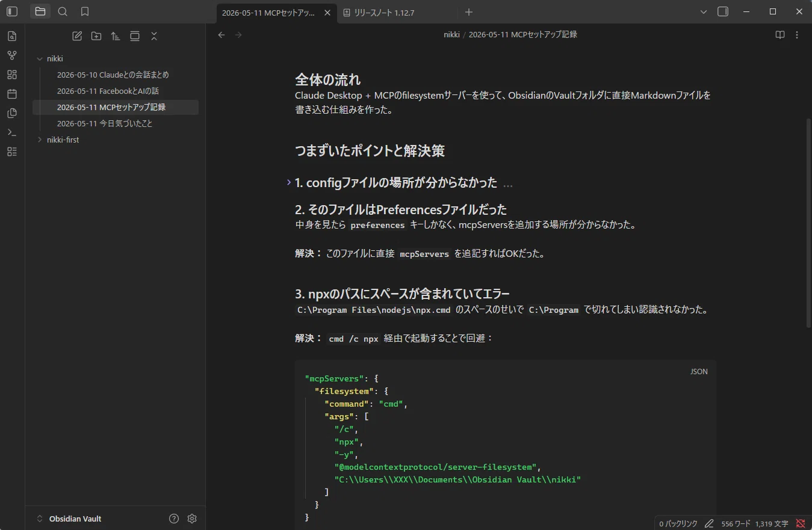
Task: Open daily note calendar icon
Action: click(x=12, y=94)
